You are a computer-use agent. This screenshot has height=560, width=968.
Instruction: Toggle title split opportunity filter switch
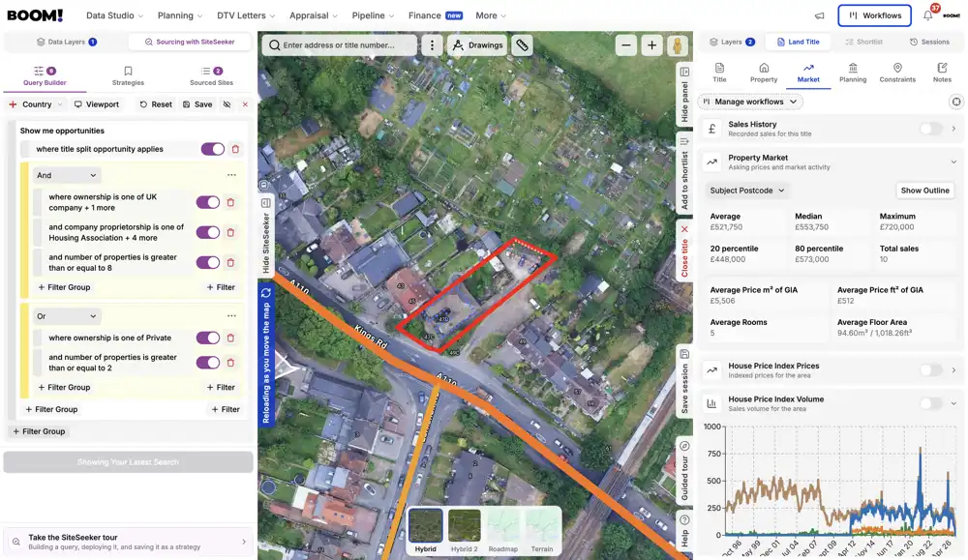tap(213, 149)
